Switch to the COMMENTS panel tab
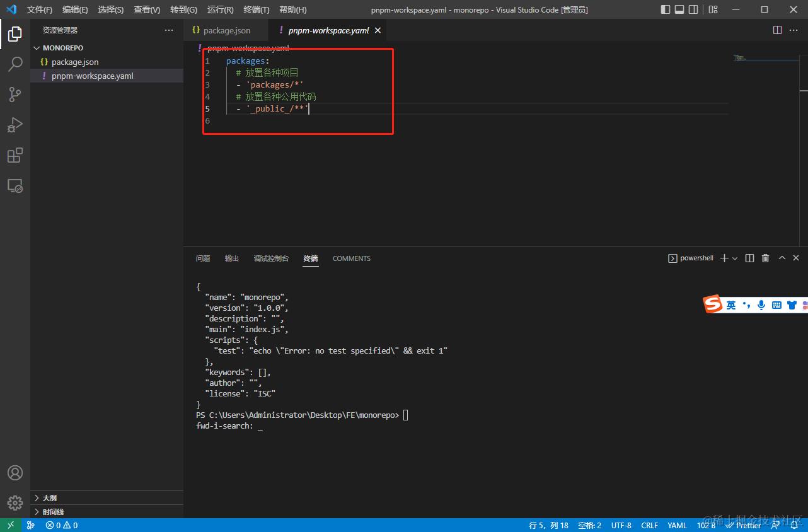 (352, 258)
